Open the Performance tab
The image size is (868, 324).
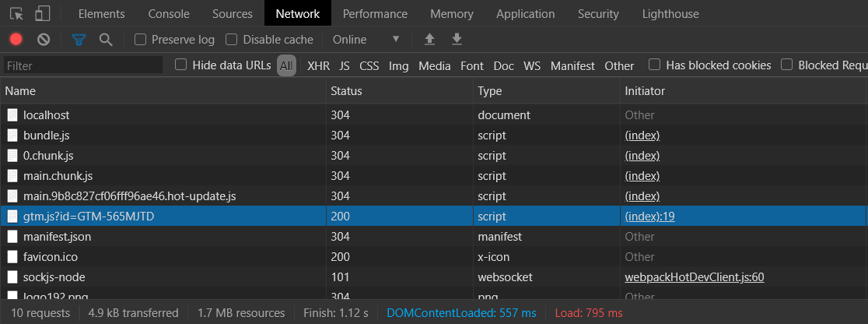point(375,14)
